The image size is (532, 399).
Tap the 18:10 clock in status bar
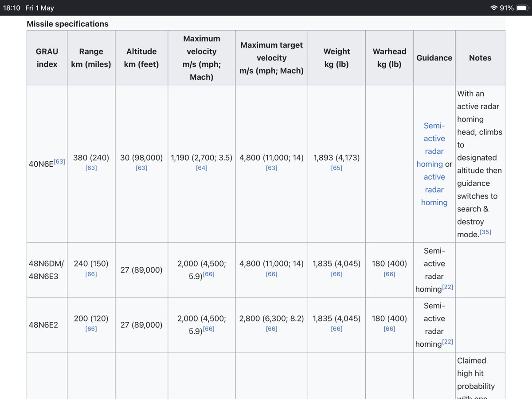[x=11, y=8]
